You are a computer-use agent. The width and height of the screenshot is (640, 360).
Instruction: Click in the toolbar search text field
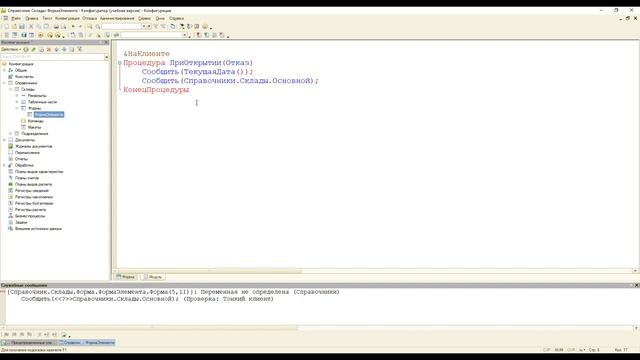[x=121, y=27]
